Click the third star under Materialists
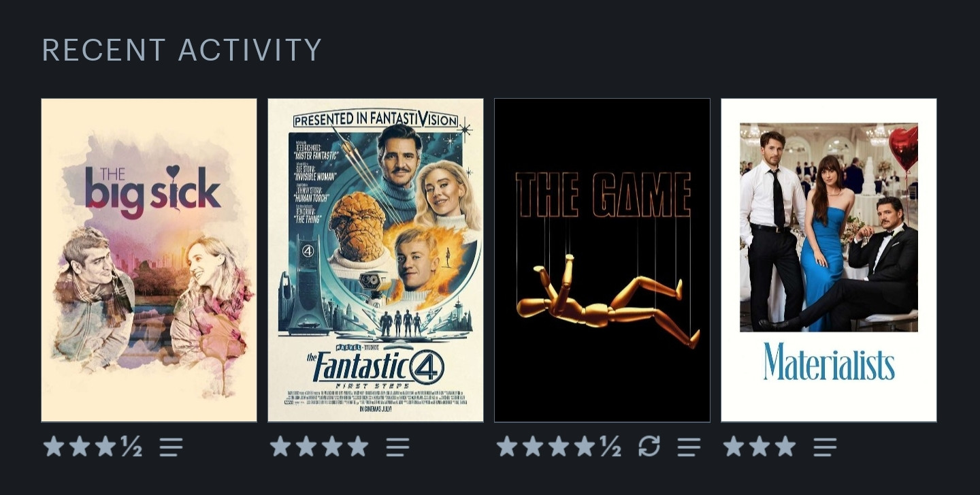The height and width of the screenshot is (495, 980). 785,447
